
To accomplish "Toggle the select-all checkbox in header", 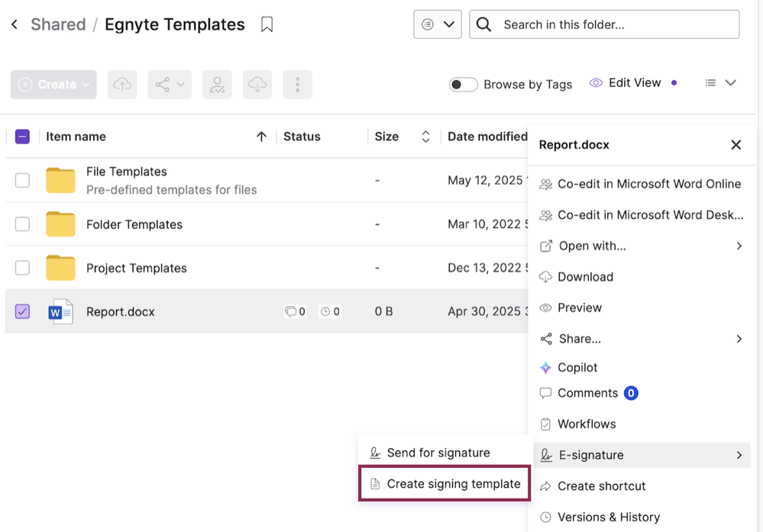I will tap(22, 137).
